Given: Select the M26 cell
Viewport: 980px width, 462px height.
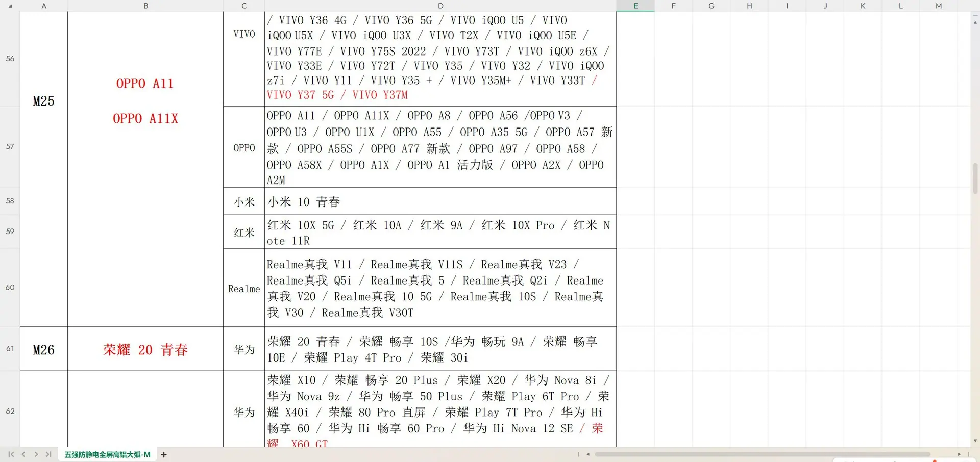Looking at the screenshot, I should pos(44,349).
